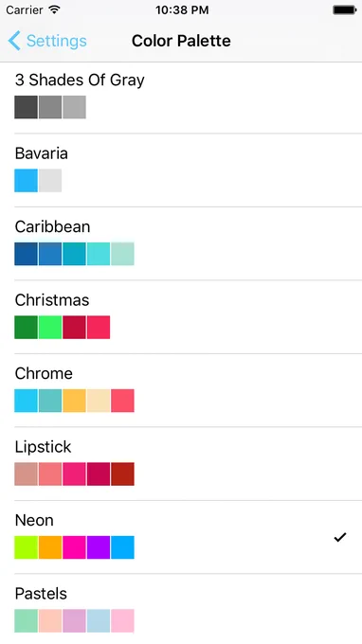Tap the Pastels palette label

click(x=41, y=594)
